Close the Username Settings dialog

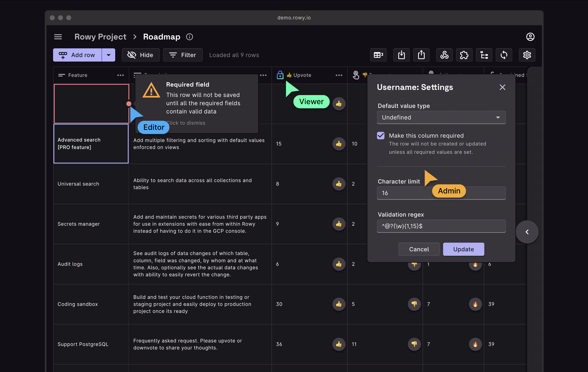502,87
